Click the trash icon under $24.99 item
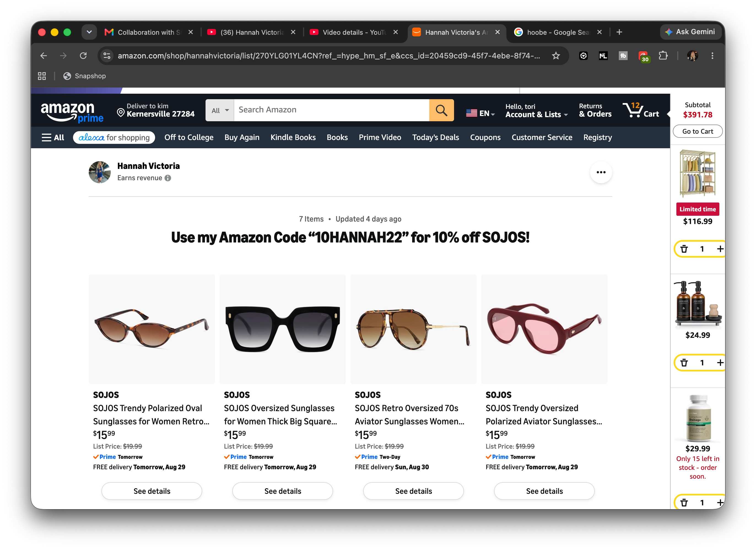The width and height of the screenshot is (756, 550). 684,362
